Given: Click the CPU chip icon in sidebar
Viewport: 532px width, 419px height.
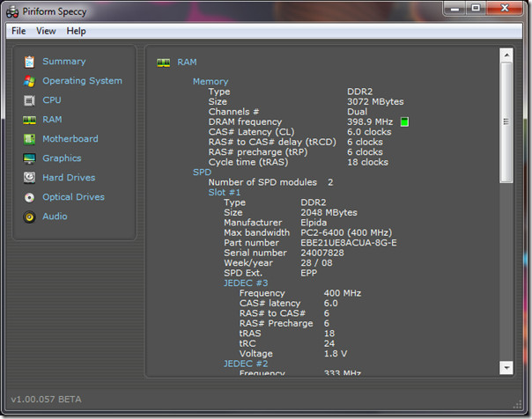Looking at the screenshot, I should click(x=30, y=100).
